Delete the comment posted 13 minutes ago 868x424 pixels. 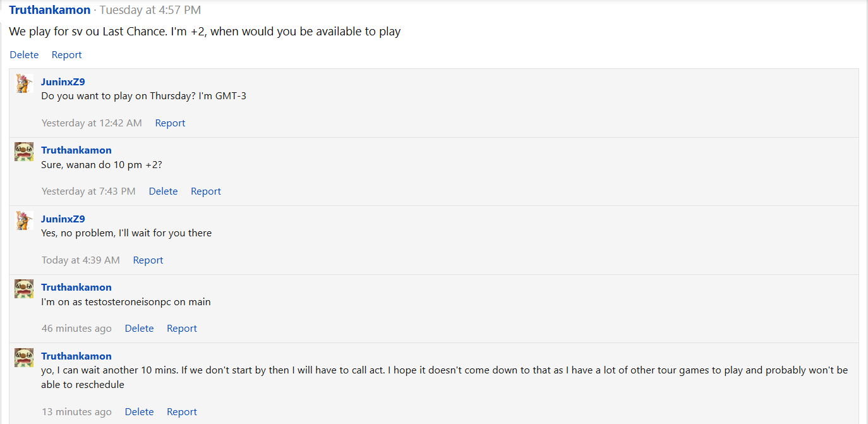tap(139, 412)
